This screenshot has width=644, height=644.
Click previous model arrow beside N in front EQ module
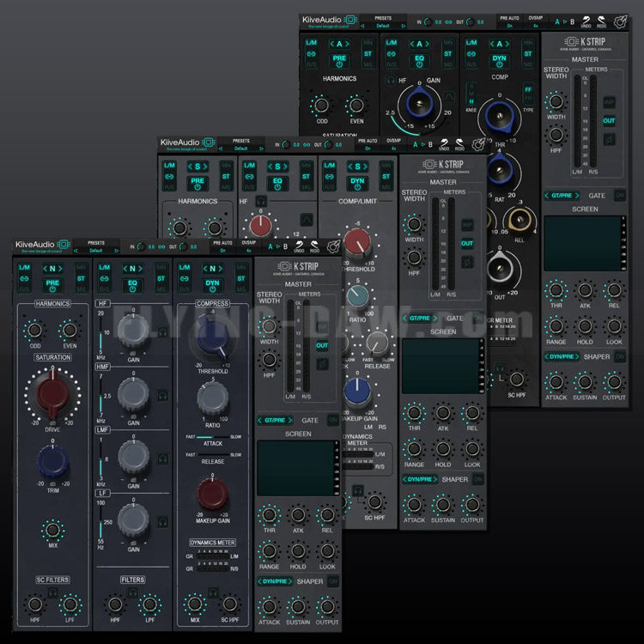coord(125,269)
